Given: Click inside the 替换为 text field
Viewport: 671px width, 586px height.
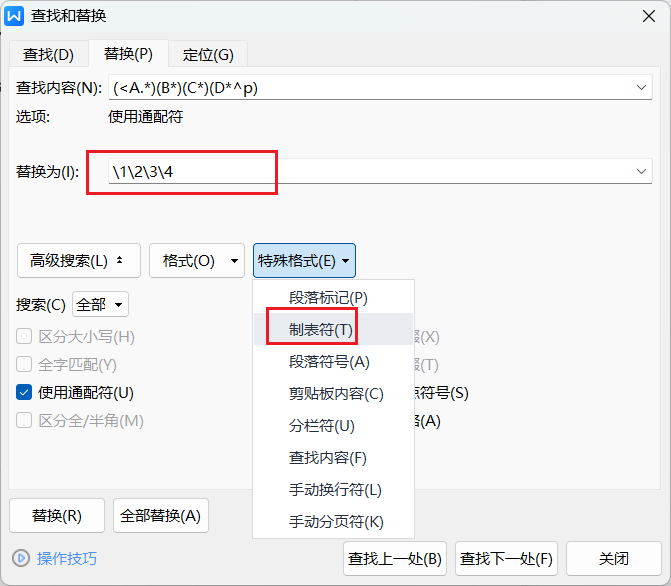Looking at the screenshot, I should 370,172.
